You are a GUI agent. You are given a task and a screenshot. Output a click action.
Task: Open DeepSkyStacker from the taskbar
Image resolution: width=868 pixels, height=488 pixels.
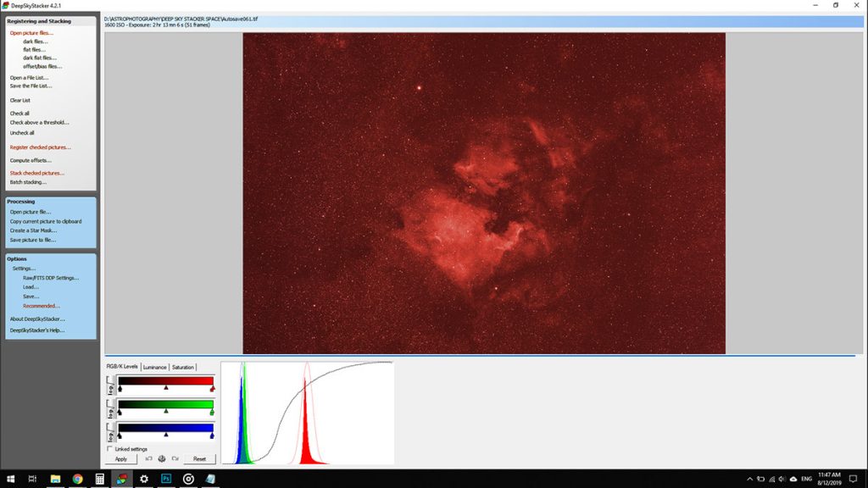[x=120, y=480]
